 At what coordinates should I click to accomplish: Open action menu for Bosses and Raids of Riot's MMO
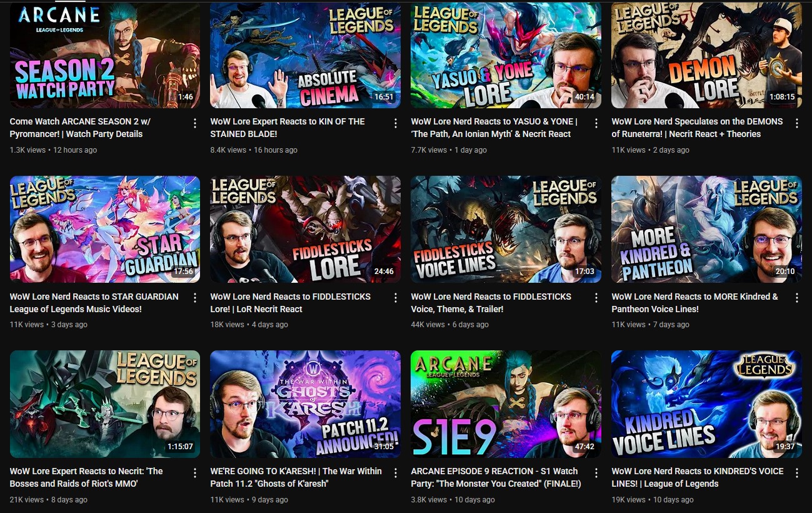click(x=194, y=473)
